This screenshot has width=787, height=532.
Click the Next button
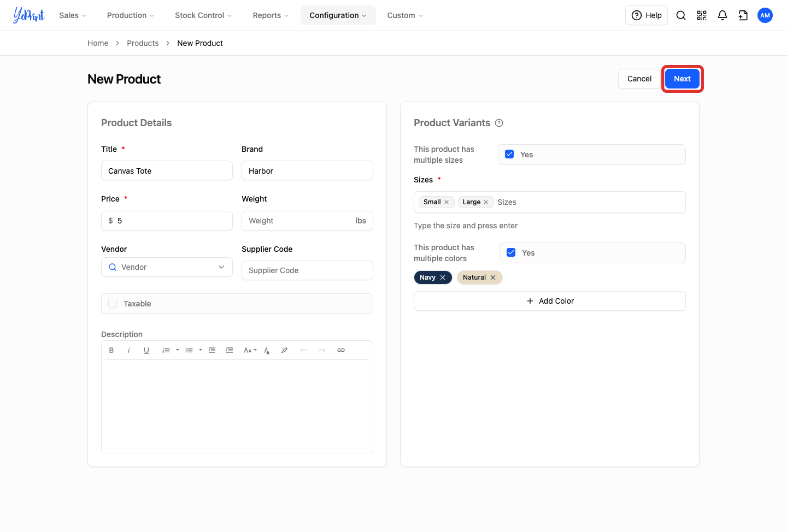(682, 79)
